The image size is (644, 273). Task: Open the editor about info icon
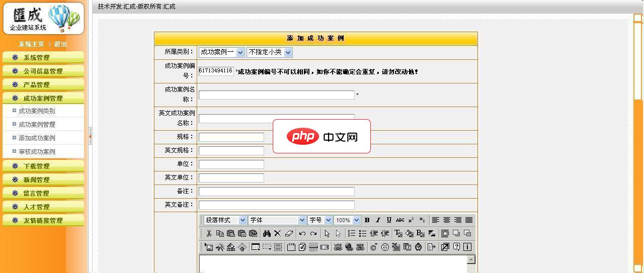(467, 247)
